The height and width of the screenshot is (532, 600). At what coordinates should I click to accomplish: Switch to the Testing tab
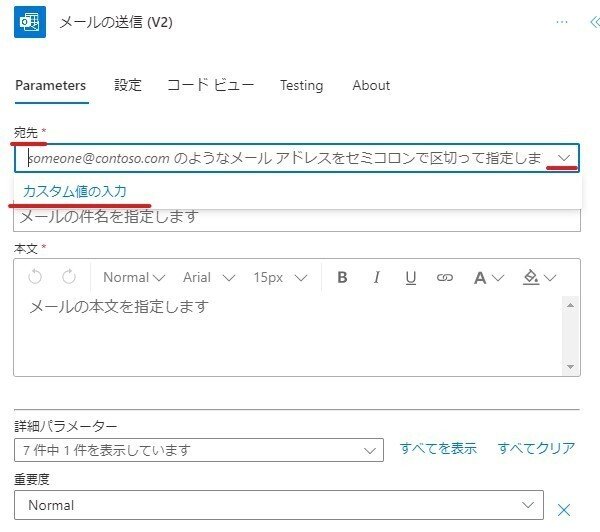point(302,85)
